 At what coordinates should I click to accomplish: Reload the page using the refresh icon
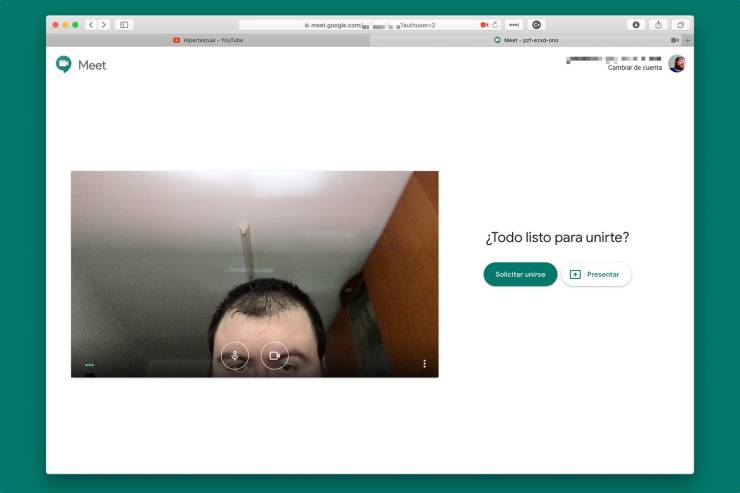click(496, 24)
